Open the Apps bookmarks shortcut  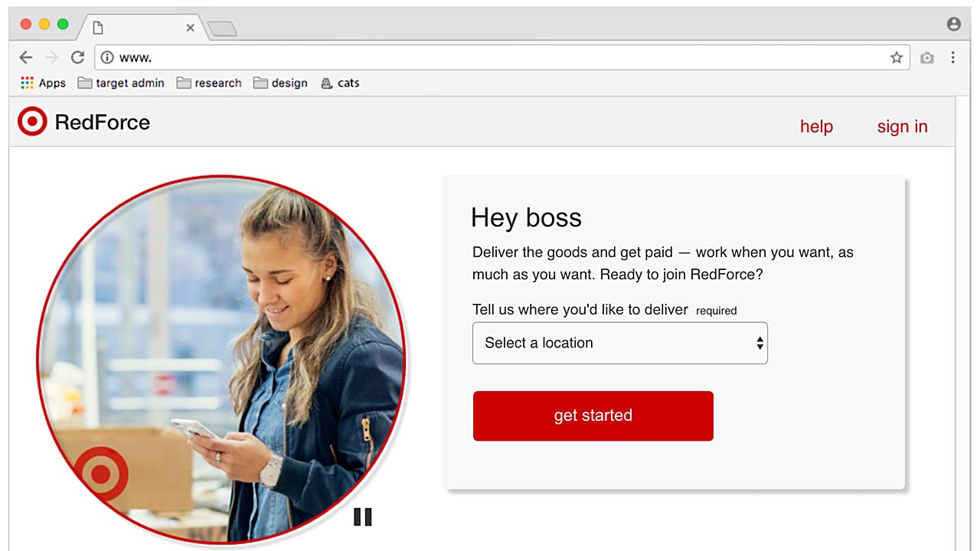pos(43,83)
